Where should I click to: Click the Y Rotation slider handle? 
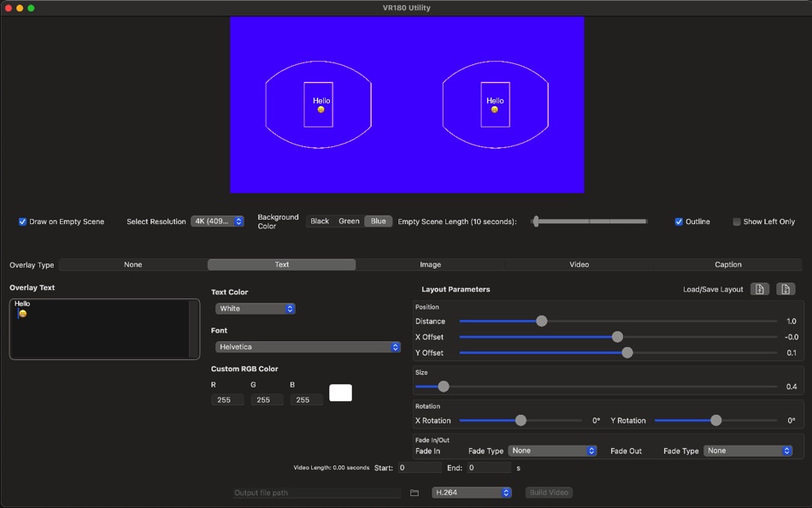715,421
